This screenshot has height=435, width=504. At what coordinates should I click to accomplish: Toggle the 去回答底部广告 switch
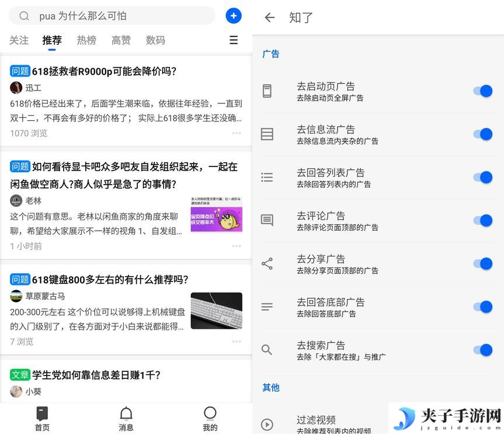(483, 307)
